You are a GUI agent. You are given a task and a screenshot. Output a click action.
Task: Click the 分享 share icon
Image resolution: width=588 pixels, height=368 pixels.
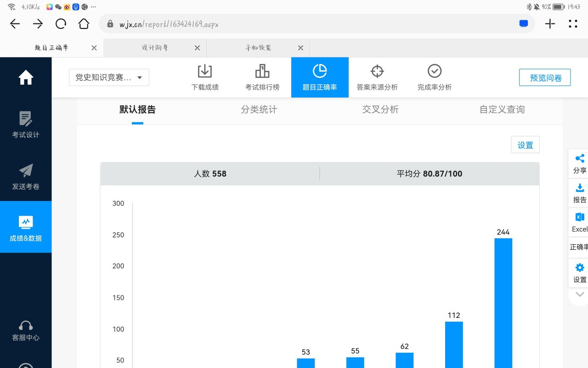[x=580, y=159]
